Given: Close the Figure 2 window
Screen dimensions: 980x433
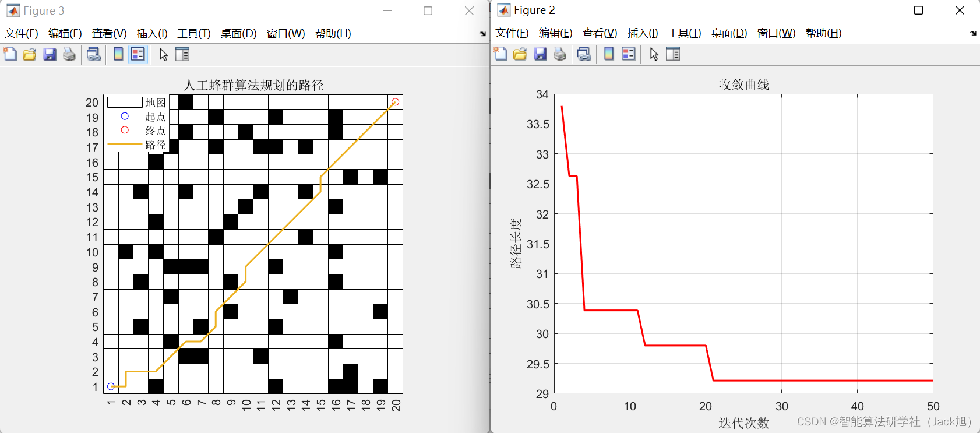Looking at the screenshot, I should coord(960,10).
